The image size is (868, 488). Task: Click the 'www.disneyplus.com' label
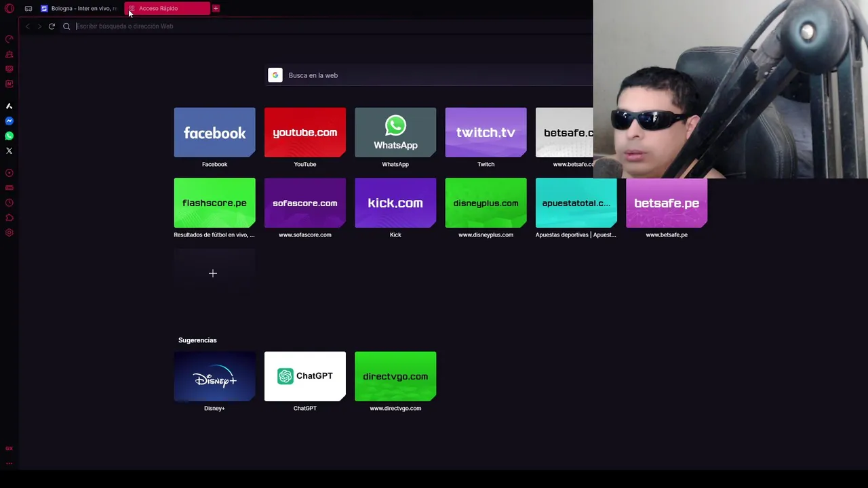pos(486,235)
